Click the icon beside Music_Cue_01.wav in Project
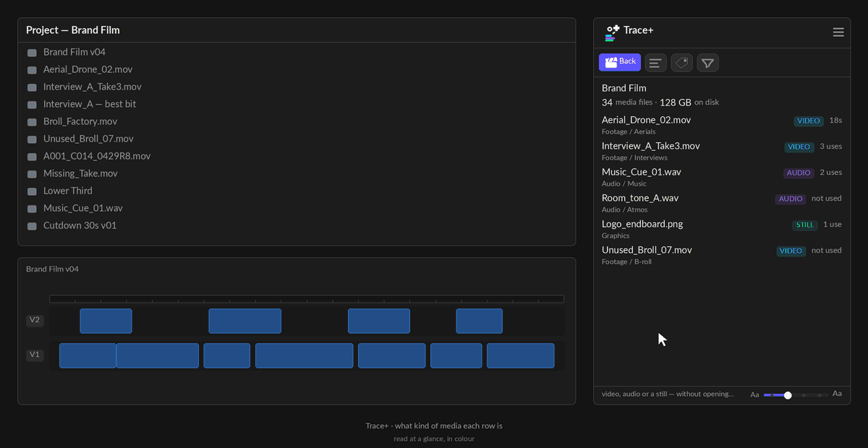Screen dimensions: 868x448 pos(32,209)
